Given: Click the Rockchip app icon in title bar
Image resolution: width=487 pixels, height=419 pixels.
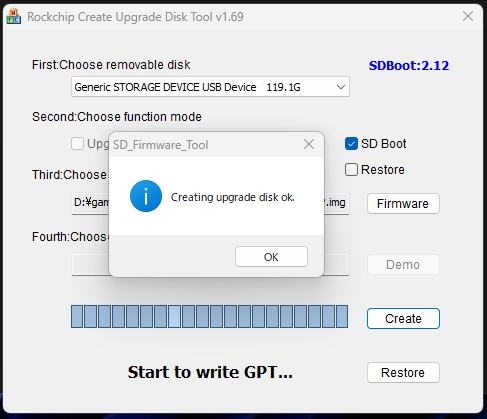Looking at the screenshot, I should tap(14, 16).
